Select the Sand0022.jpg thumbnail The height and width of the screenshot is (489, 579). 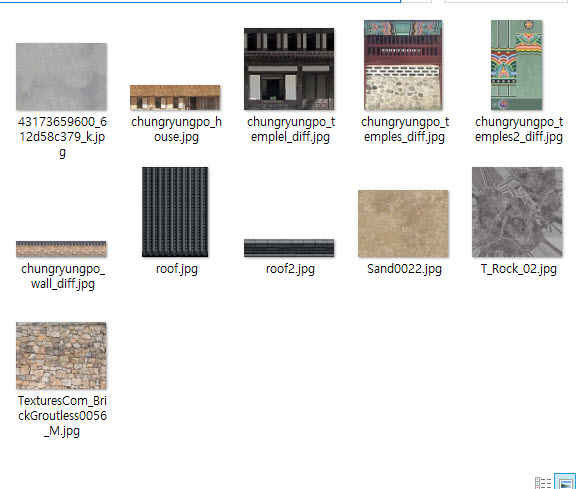[x=403, y=223]
